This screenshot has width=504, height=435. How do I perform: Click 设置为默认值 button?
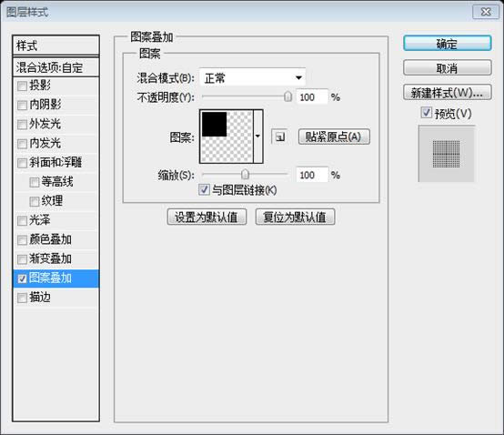click(207, 217)
